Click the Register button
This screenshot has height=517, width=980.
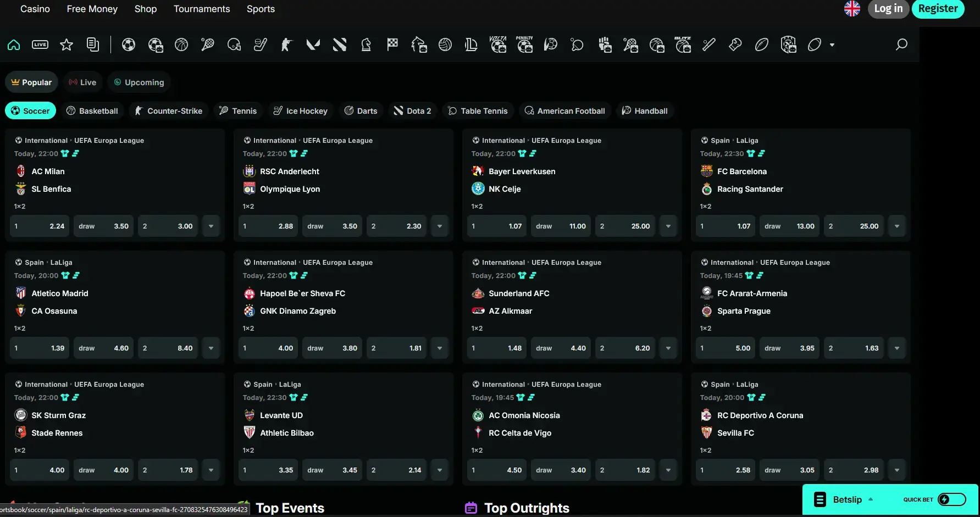(x=938, y=9)
